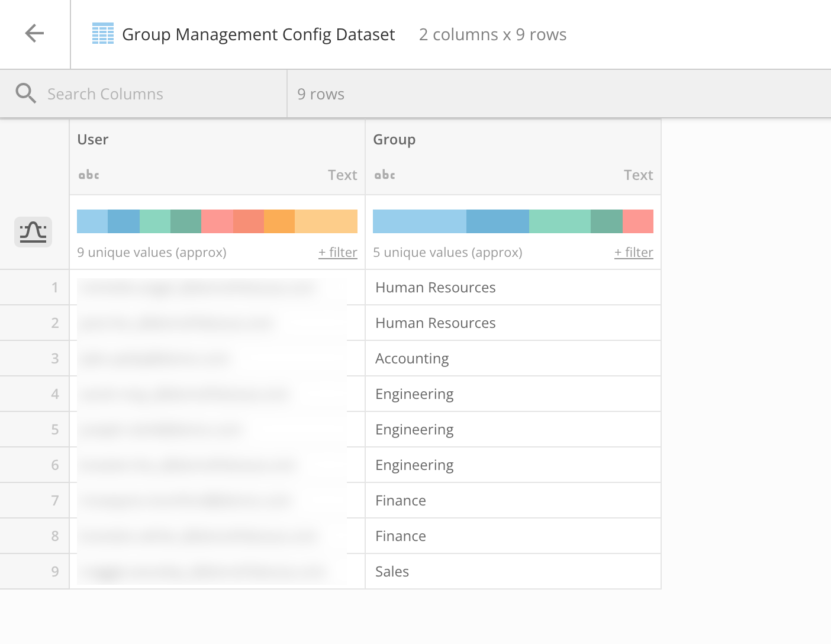Select the Accounting cell in row 3
This screenshot has height=644, width=831.
(x=412, y=358)
